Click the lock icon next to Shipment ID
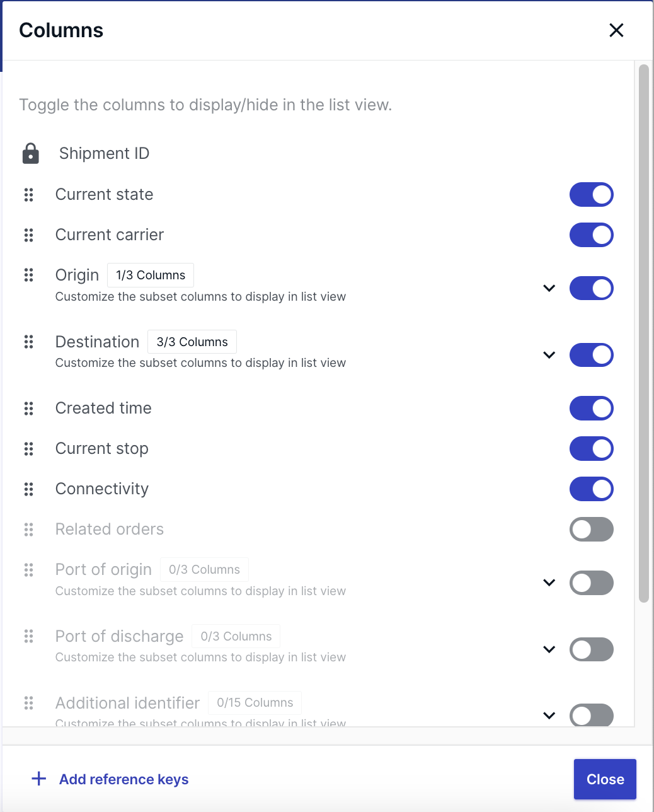This screenshot has width=654, height=812. pyautogui.click(x=30, y=153)
